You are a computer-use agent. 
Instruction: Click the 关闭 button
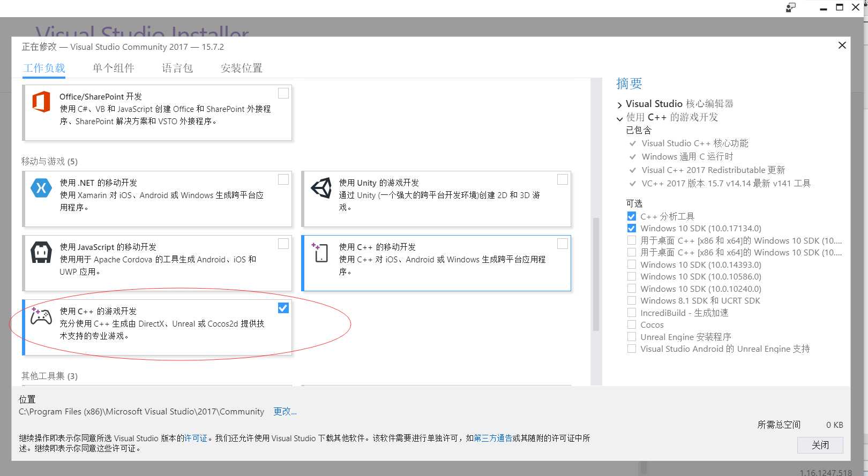click(x=820, y=445)
